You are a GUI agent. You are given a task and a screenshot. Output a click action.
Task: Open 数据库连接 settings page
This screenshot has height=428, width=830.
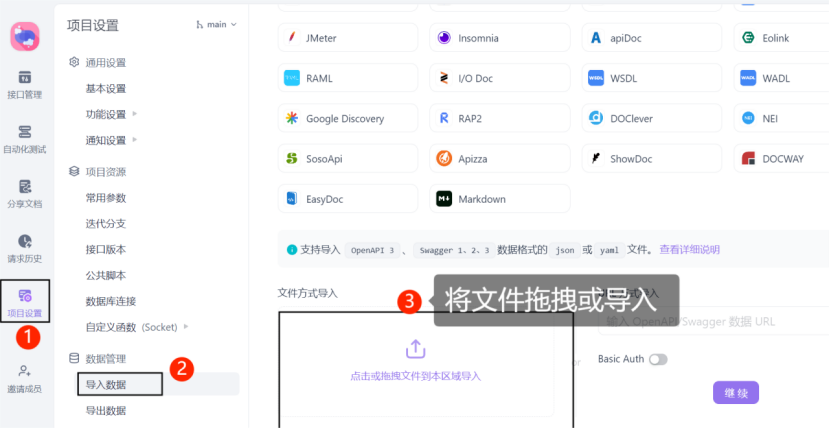(x=111, y=302)
